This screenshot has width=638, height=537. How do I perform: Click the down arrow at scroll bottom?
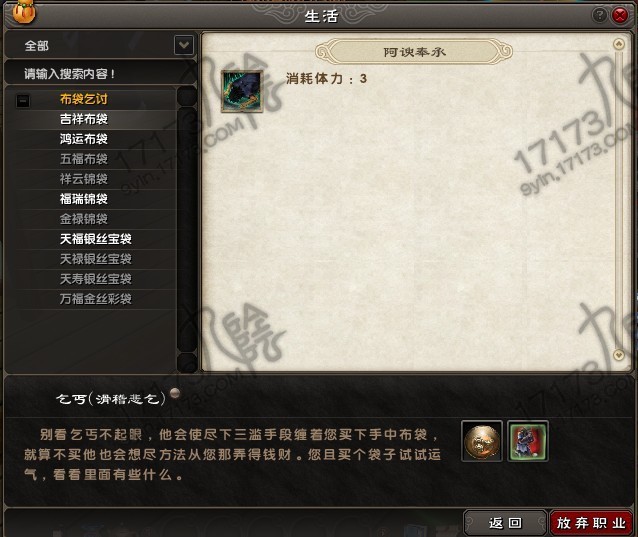point(618,355)
